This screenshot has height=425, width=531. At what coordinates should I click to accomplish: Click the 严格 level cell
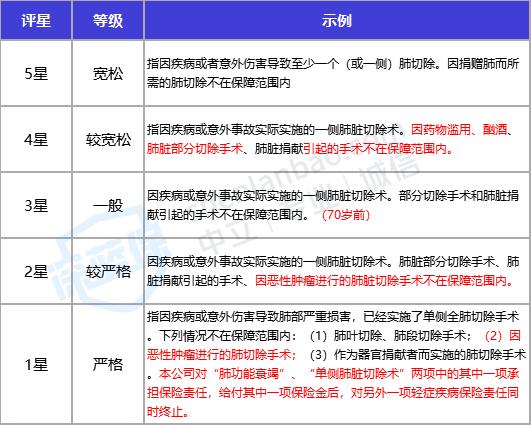108,364
